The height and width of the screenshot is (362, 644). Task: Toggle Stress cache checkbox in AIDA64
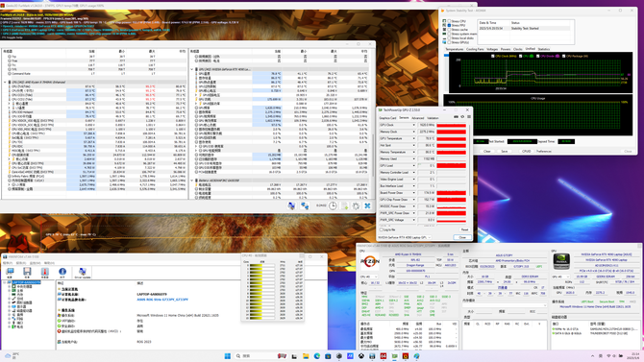(x=449, y=30)
